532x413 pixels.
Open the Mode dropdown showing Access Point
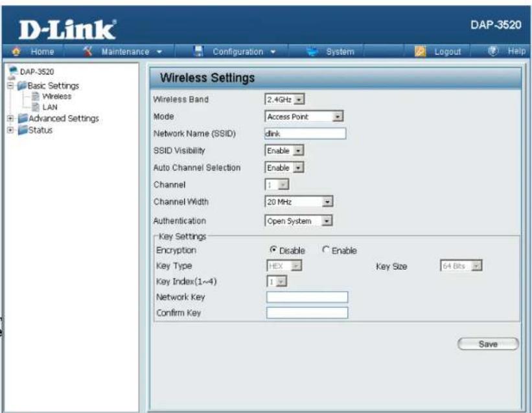point(304,117)
